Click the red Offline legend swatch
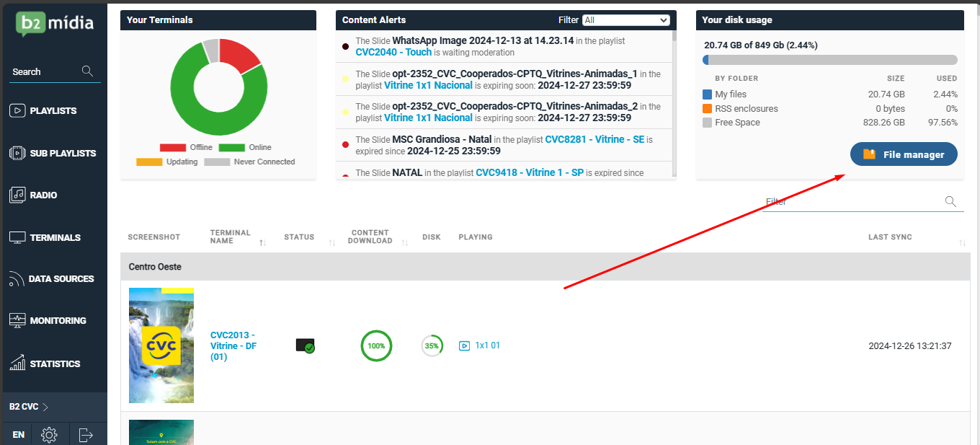The height and width of the screenshot is (445, 980). coord(173,147)
